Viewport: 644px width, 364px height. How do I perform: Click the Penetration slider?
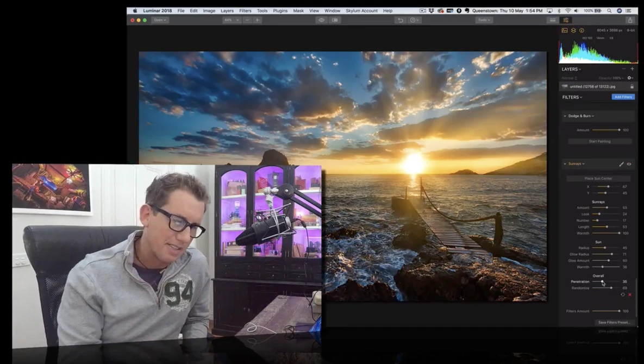point(606,281)
